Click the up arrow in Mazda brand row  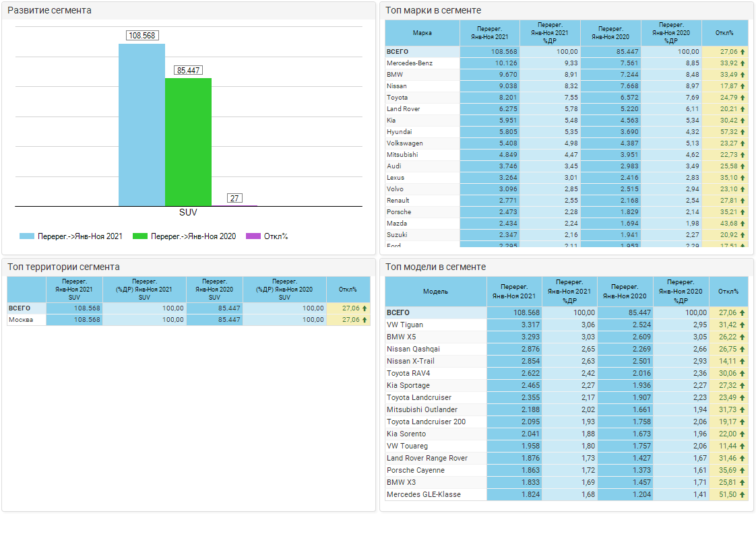point(743,224)
